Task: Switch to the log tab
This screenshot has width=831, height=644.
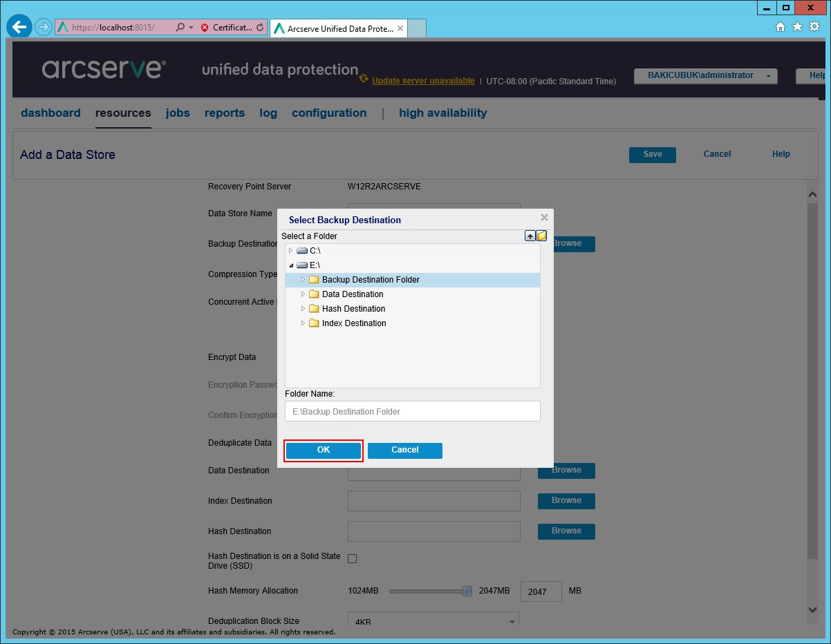Action: [x=268, y=113]
